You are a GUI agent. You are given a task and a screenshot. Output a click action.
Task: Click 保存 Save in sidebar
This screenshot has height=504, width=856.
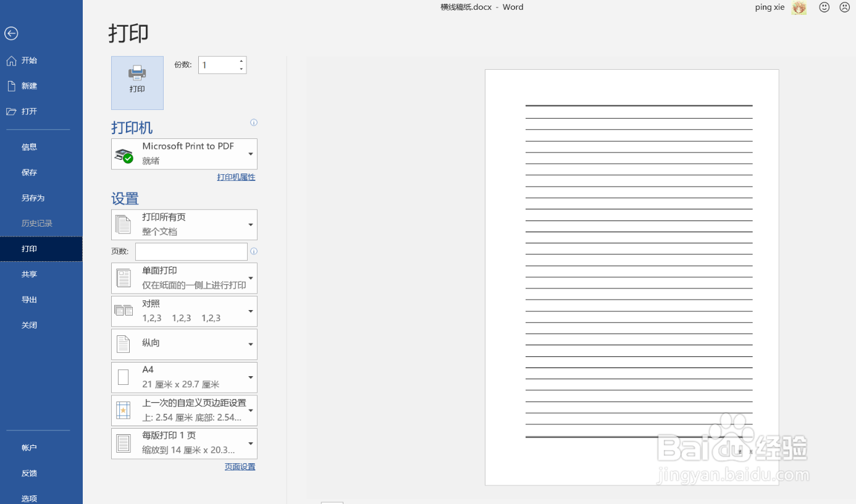point(41,172)
